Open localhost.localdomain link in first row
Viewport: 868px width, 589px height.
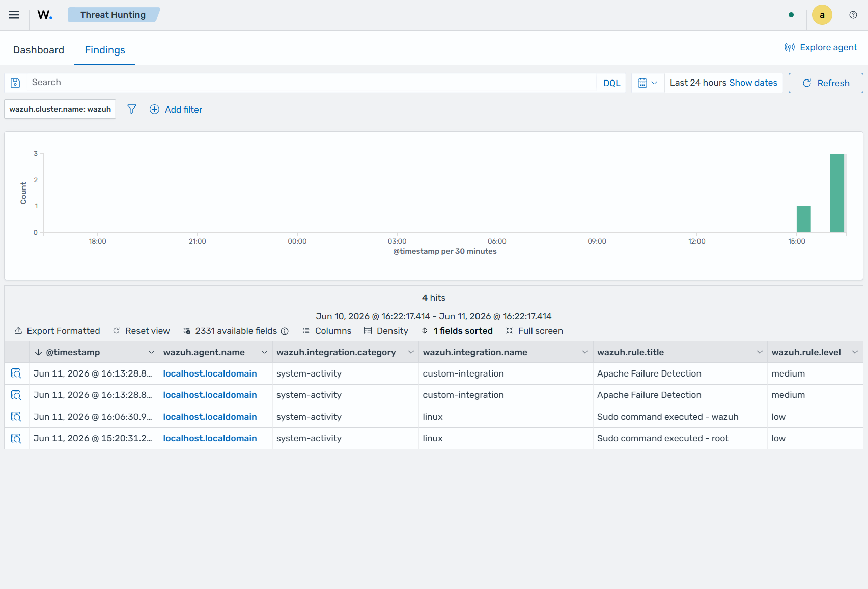pyautogui.click(x=210, y=373)
